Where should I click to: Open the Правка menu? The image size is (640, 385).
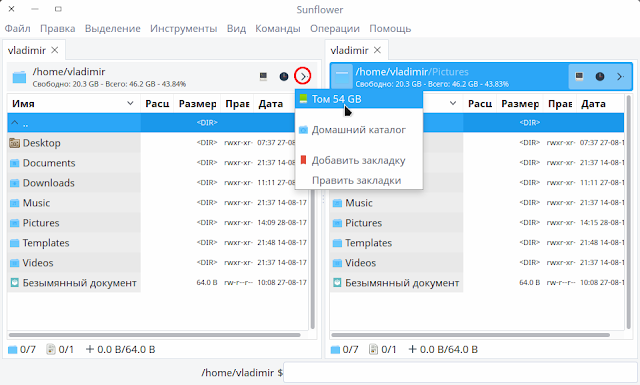pos(58,29)
